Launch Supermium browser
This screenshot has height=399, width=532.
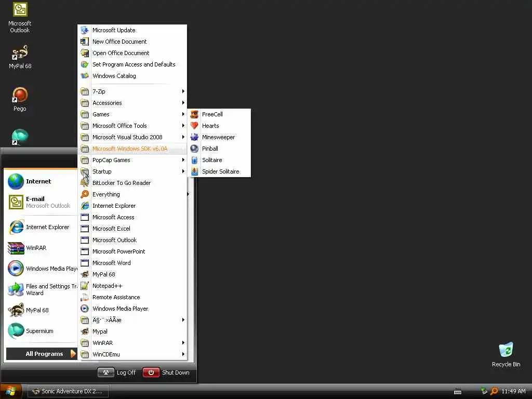pyautogui.click(x=41, y=331)
